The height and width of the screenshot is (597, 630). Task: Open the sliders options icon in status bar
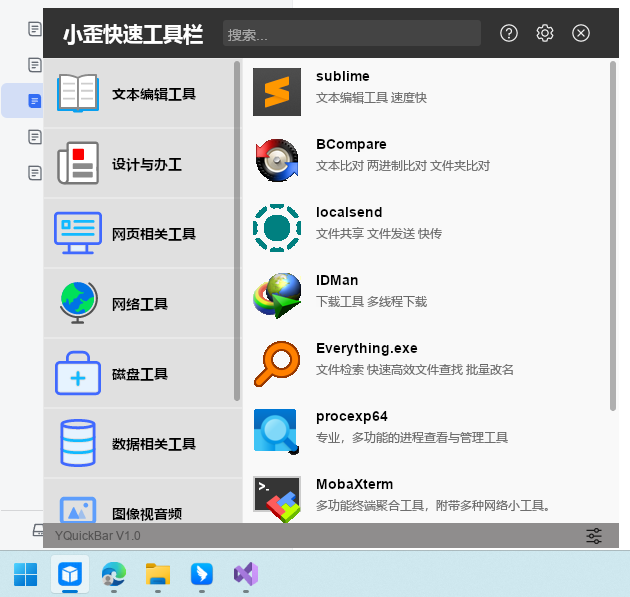click(x=593, y=536)
